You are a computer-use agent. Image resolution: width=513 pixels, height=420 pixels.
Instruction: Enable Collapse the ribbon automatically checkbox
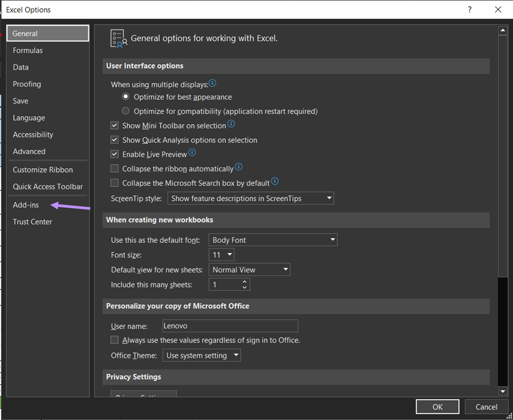click(x=114, y=169)
